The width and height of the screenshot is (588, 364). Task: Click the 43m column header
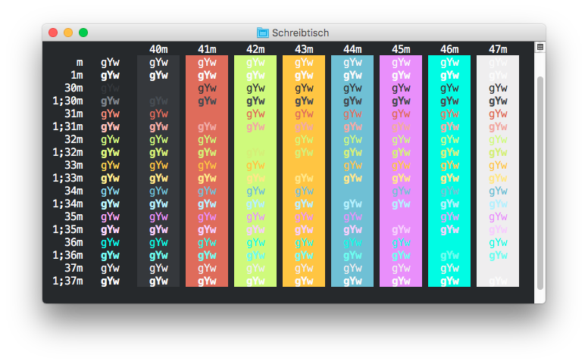(x=304, y=49)
